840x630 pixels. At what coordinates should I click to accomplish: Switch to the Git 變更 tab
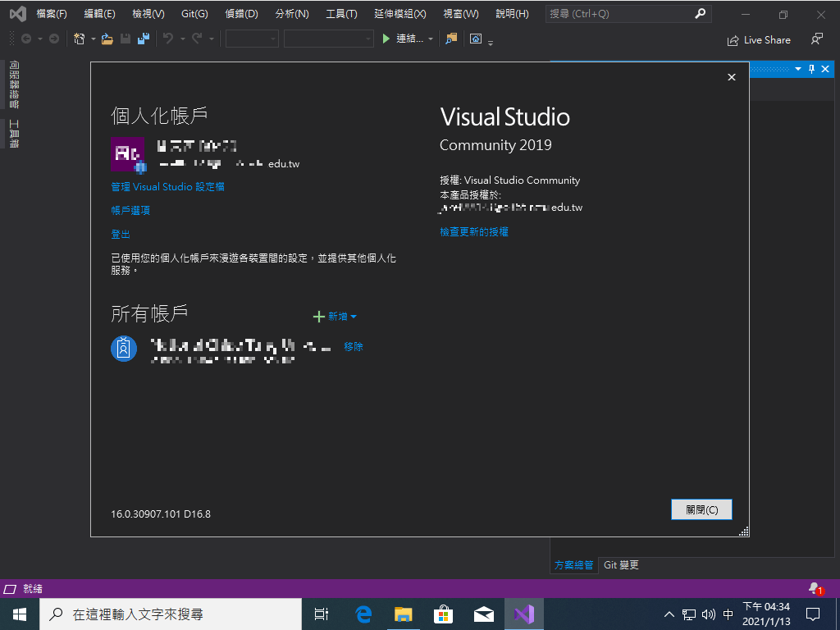[x=621, y=564]
